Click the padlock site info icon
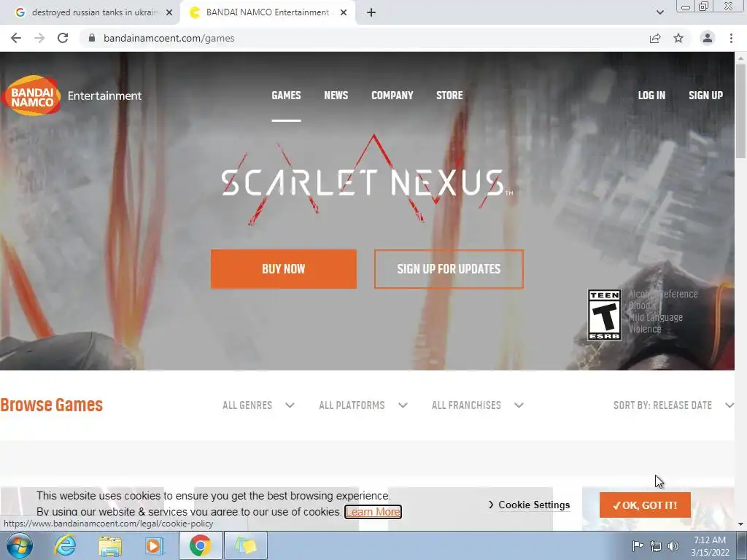Image resolution: width=747 pixels, height=560 pixels. point(92,38)
